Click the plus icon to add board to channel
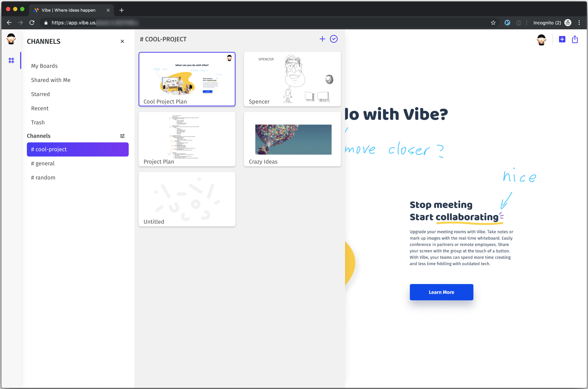 [322, 39]
